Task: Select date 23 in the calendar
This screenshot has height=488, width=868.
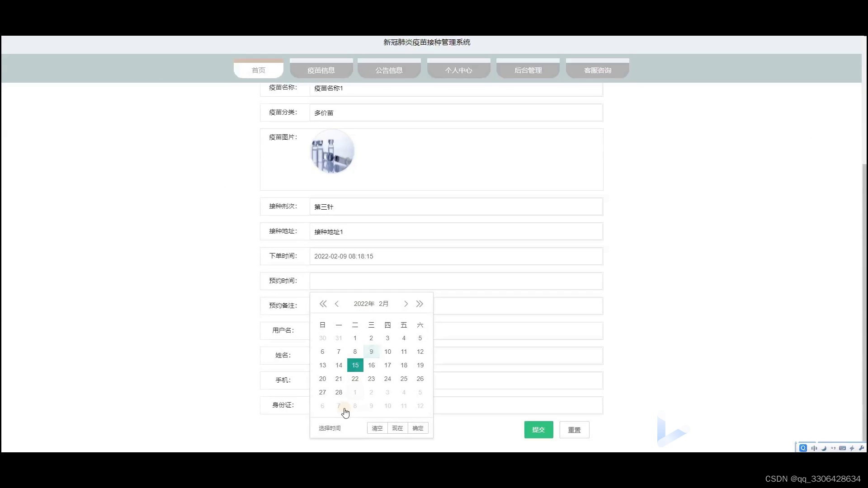Action: pyautogui.click(x=371, y=379)
